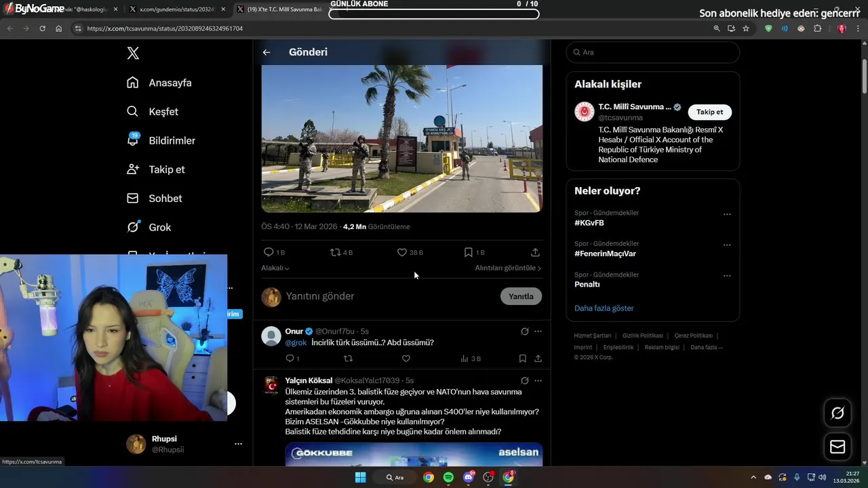
Task: Click Grok explain icon on Yalçın Köksal's reply
Action: 524,381
